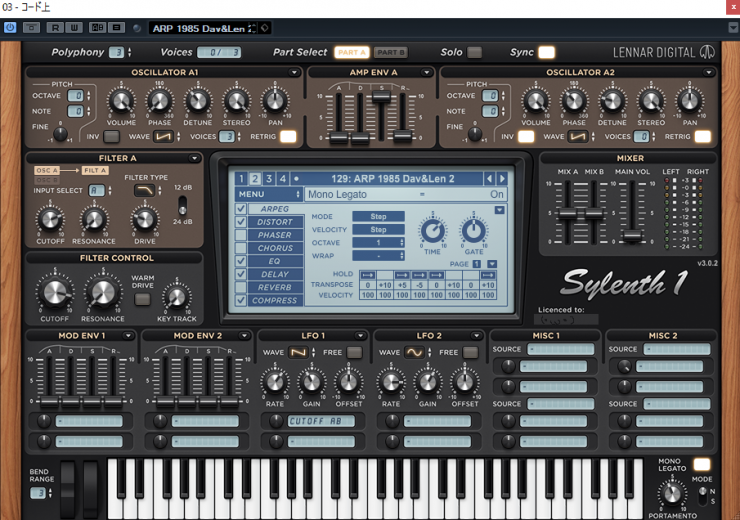
Task: Go to previous preset arrow
Action: 489,178
